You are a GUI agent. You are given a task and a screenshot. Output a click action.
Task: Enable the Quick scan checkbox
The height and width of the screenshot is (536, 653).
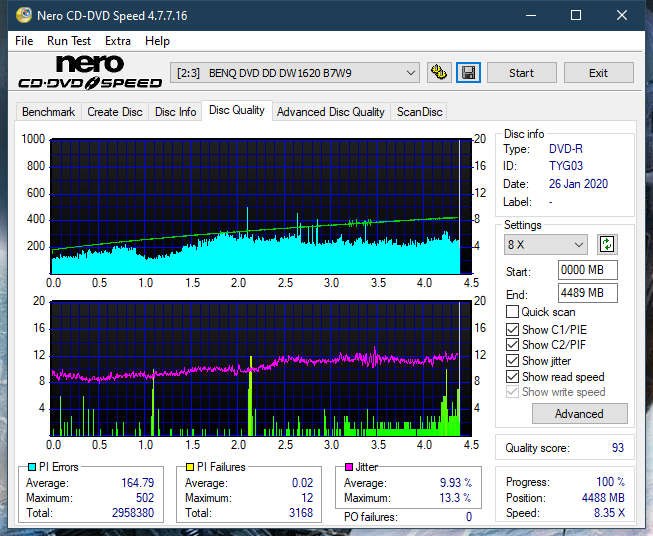[512, 312]
